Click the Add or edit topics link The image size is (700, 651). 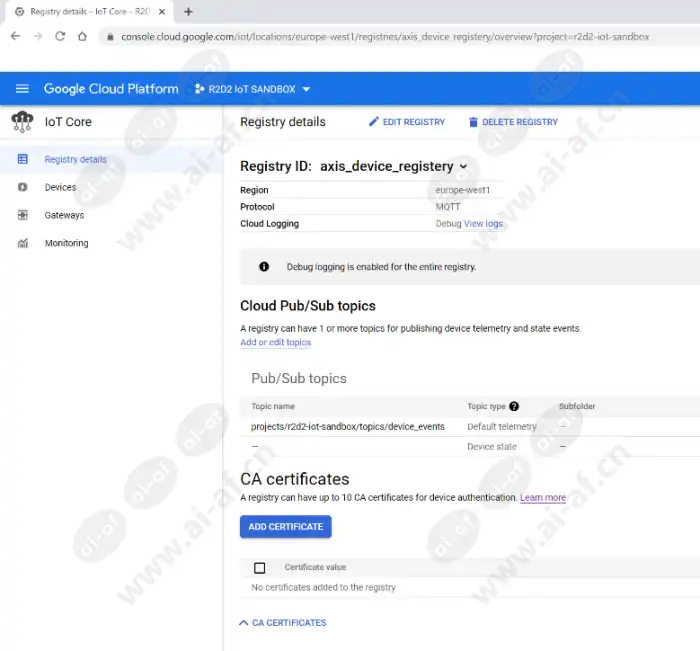(275, 342)
